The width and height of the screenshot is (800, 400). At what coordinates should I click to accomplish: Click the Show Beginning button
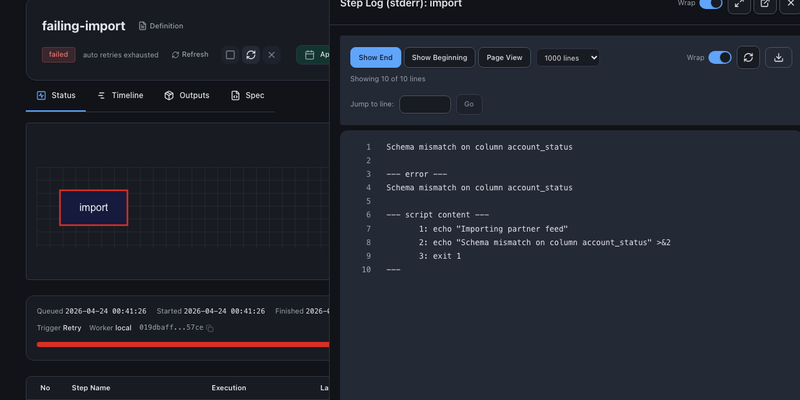click(x=439, y=58)
